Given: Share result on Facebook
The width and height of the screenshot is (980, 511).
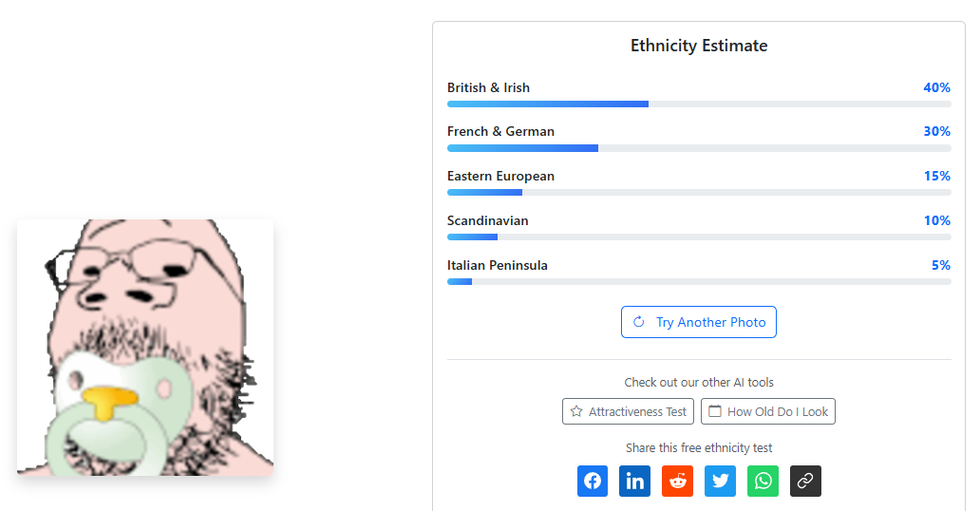Looking at the screenshot, I should click(593, 481).
